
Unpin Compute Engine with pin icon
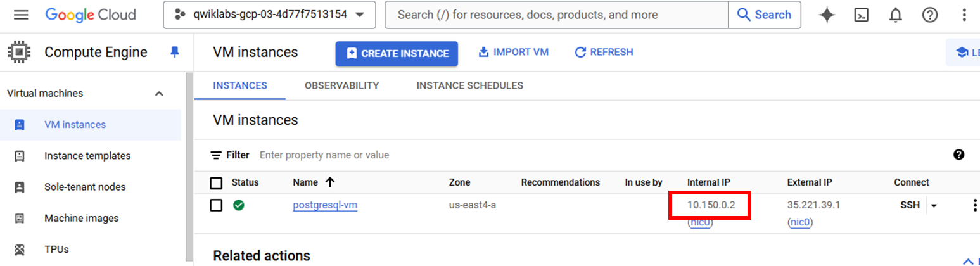tap(175, 53)
